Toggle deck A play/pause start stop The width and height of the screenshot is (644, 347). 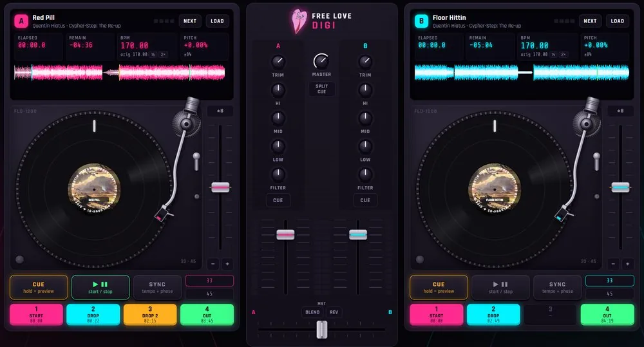(x=100, y=288)
